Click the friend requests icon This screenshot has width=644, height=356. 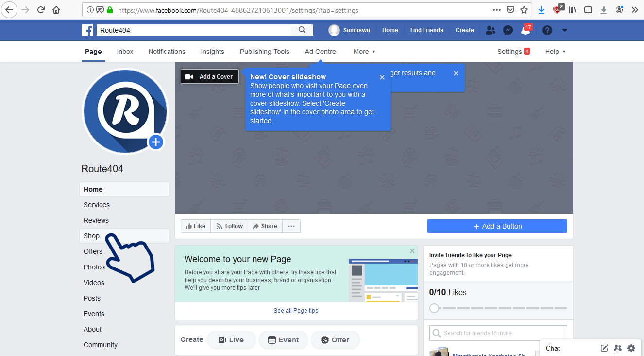[x=491, y=30]
